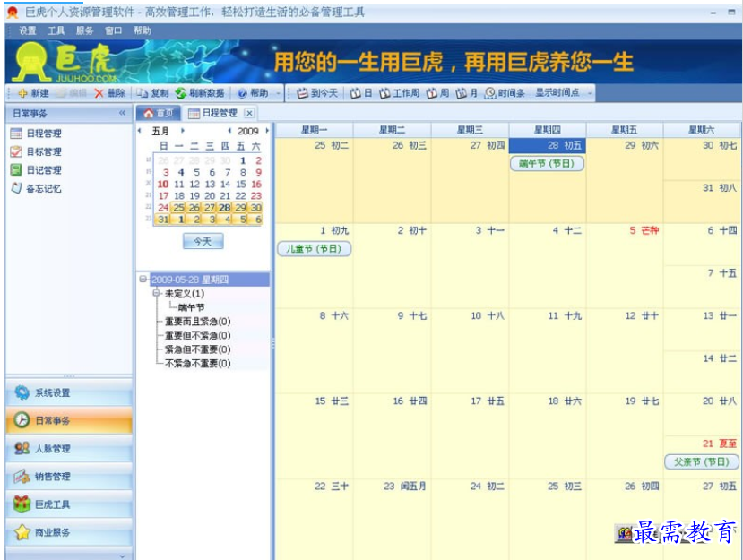The width and height of the screenshot is (743, 560).
Task: Select 重要但不紧急(0) tree item
Action: 197,335
